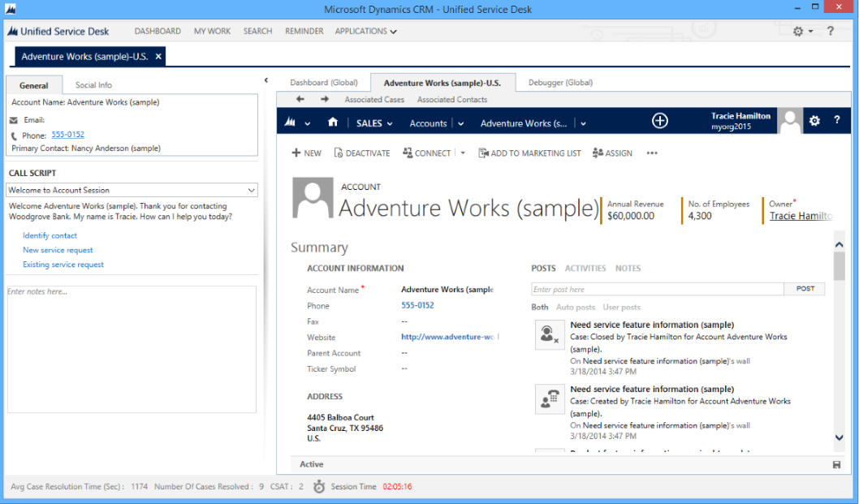Select the Assign command icon

596,153
